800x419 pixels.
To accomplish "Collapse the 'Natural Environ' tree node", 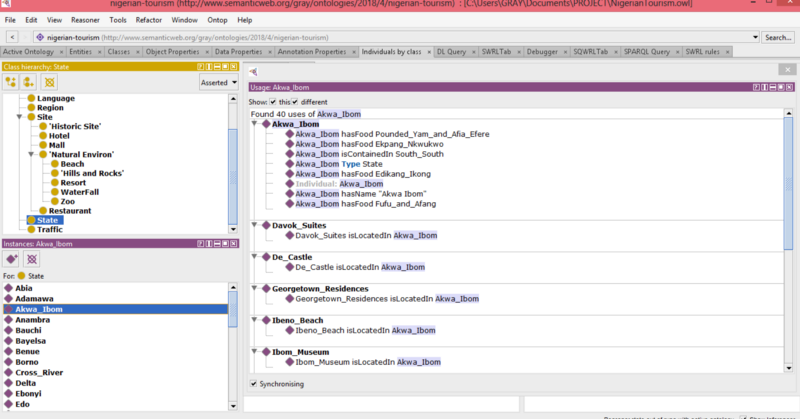I will click(31, 154).
